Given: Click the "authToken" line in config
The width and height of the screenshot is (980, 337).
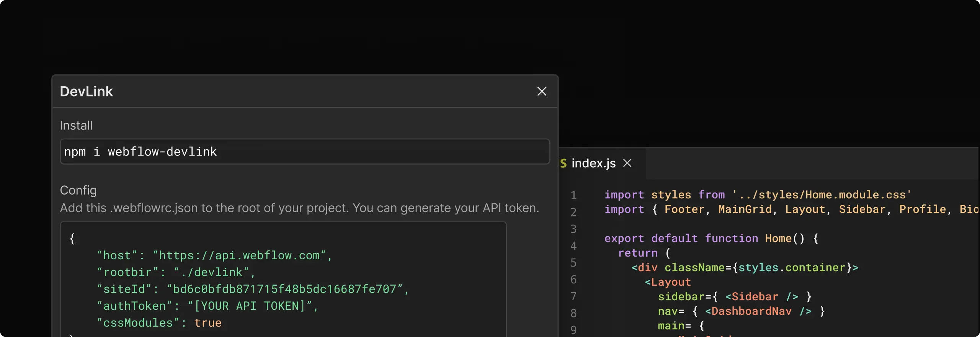Looking at the screenshot, I should tap(207, 306).
